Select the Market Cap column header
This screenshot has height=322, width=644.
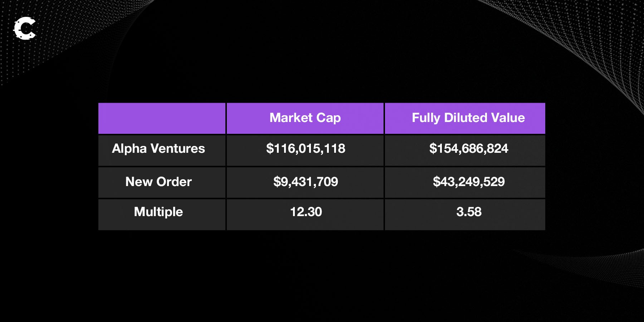[x=305, y=118]
